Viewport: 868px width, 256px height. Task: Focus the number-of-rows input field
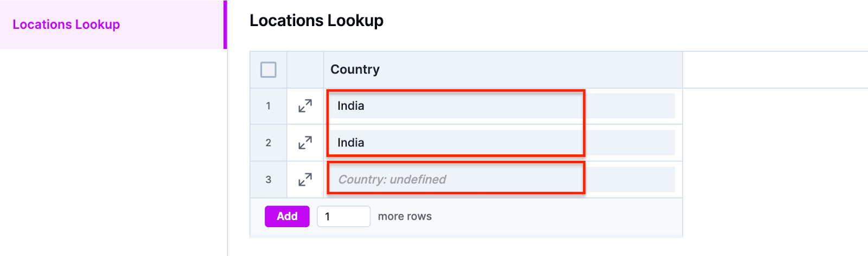[x=344, y=216]
